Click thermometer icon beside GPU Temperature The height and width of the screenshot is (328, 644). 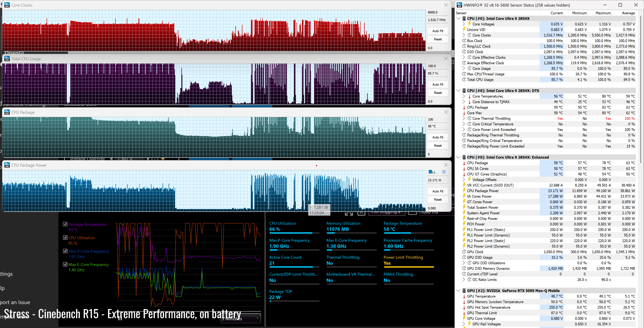pyautogui.click(x=464, y=296)
